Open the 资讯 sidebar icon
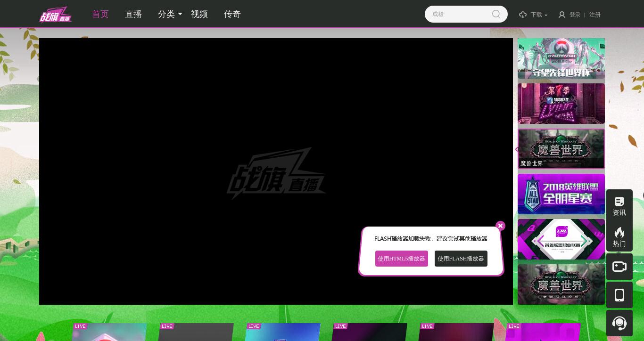The width and height of the screenshot is (644, 341). pos(619,206)
